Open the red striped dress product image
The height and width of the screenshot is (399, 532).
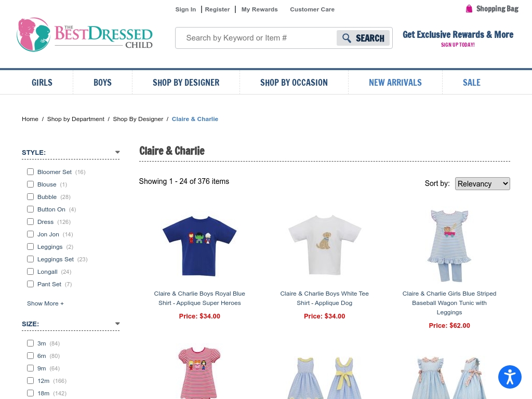pos(199,372)
